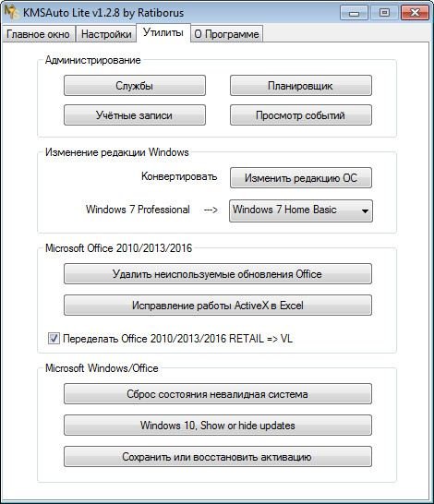Maximize the KMSAuto Lite window
434x504 pixels.
(x=384, y=13)
